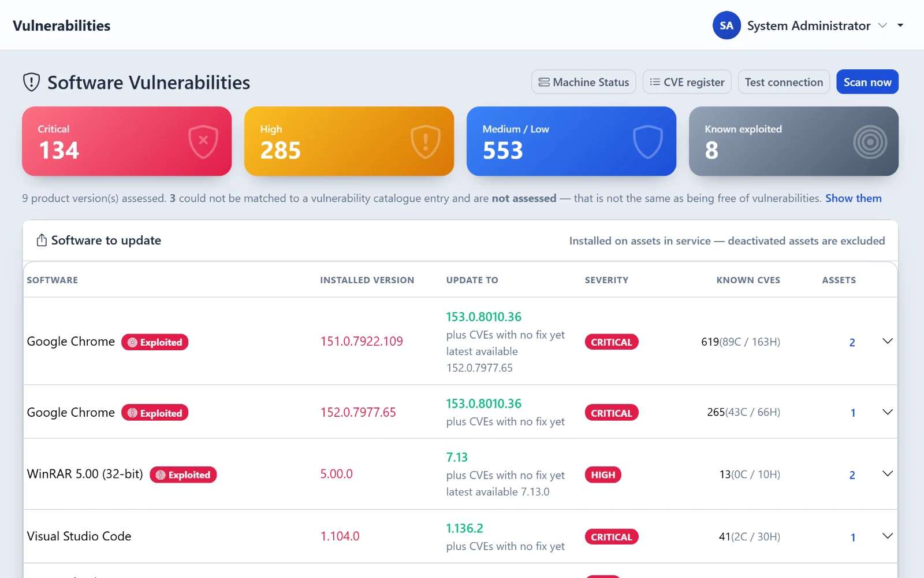Image resolution: width=924 pixels, height=578 pixels.
Task: Click the ASSETS column header
Action: coord(839,280)
